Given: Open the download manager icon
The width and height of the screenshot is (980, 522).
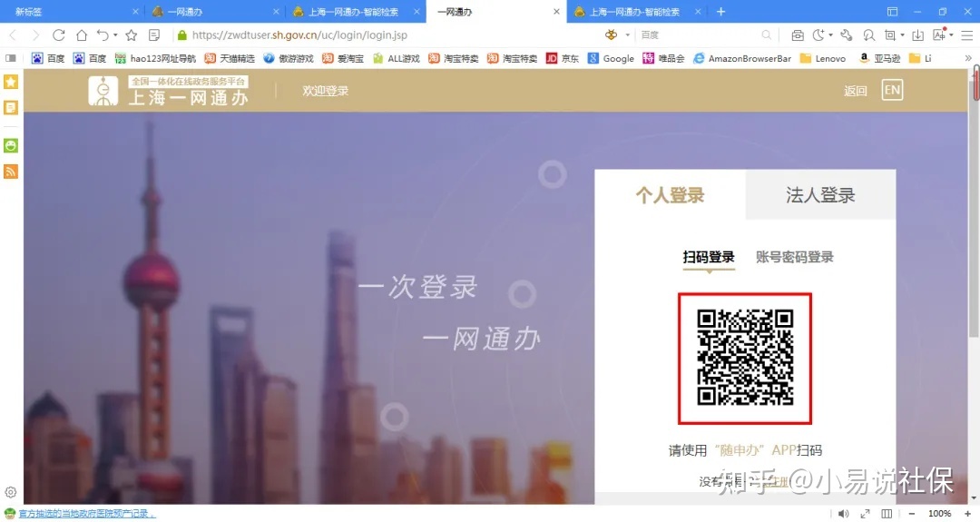Looking at the screenshot, I should click(917, 35).
